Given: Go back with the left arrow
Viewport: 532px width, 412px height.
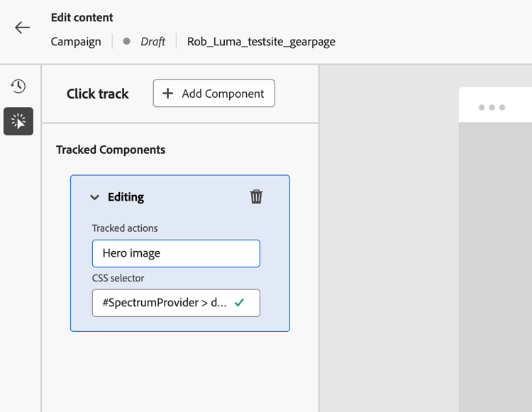Looking at the screenshot, I should [x=22, y=28].
